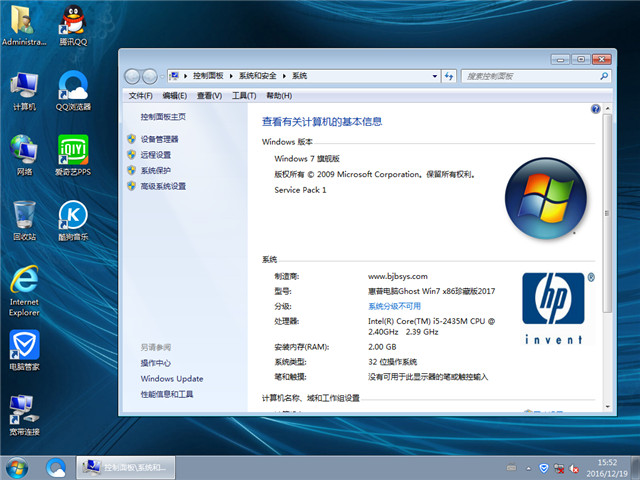Screen dimensions: 640x480
Task: Open recent pages dropdown arrow
Action: (x=162, y=76)
